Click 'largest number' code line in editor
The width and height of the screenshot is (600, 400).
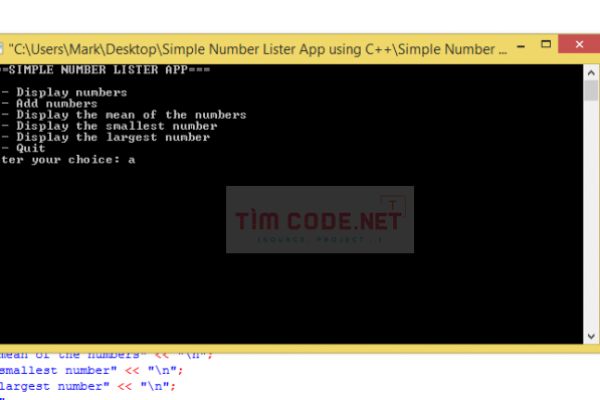pos(88,386)
